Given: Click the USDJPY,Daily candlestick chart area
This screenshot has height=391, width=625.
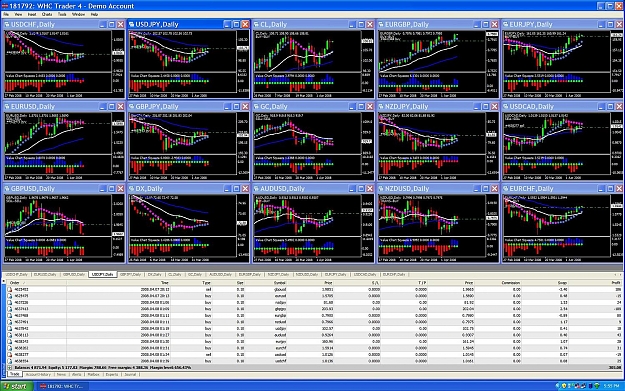Looking at the screenshot, I should point(182,51).
